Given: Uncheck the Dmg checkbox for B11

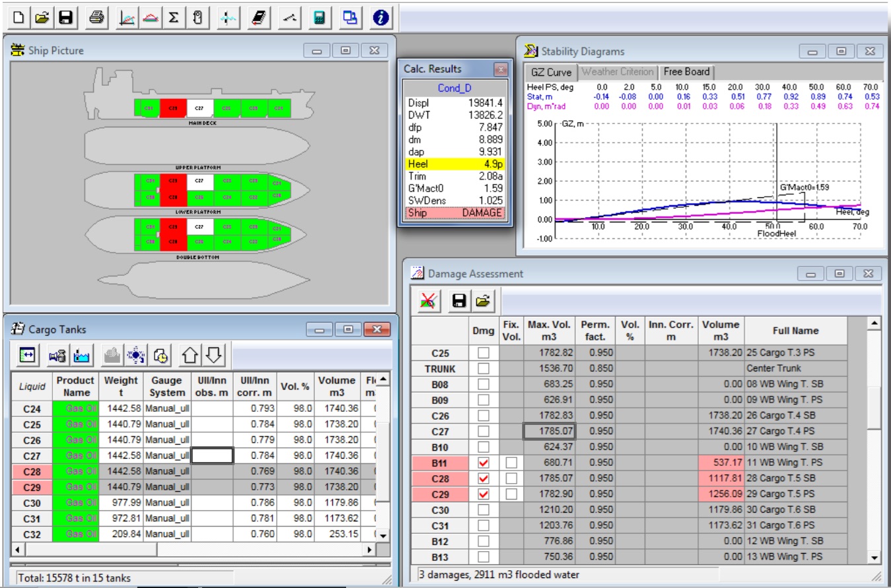Looking at the screenshot, I should (483, 463).
